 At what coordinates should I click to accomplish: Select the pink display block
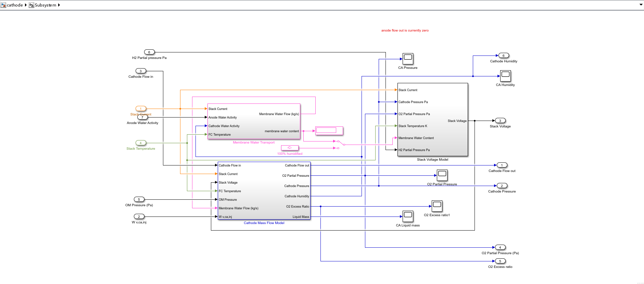(x=329, y=131)
